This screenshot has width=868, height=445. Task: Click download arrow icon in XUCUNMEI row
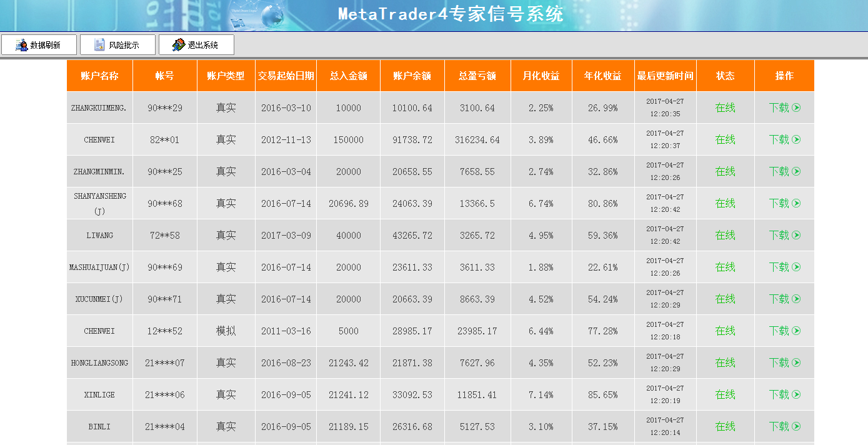pos(796,299)
